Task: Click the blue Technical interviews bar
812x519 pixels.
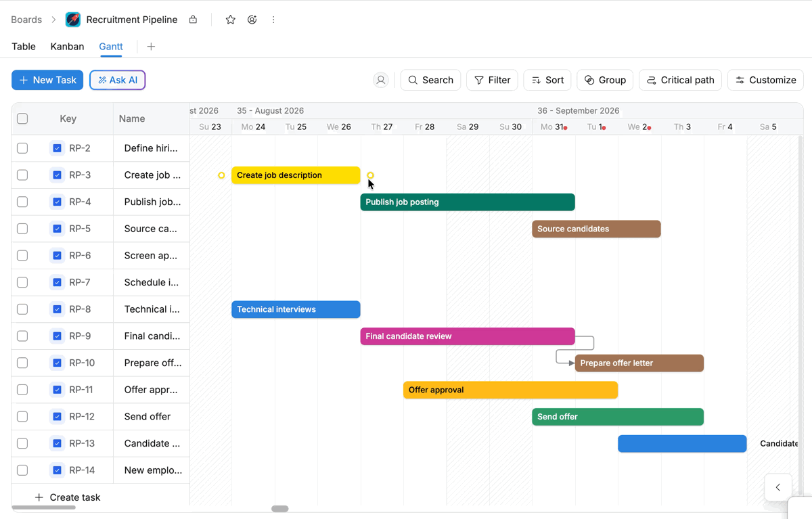Action: click(x=296, y=309)
